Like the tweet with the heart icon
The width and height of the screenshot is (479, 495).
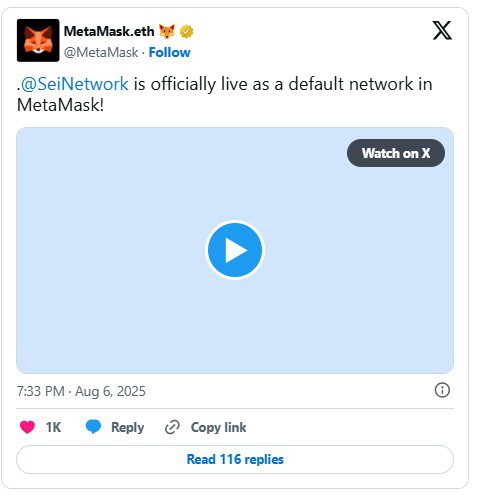[x=27, y=427]
